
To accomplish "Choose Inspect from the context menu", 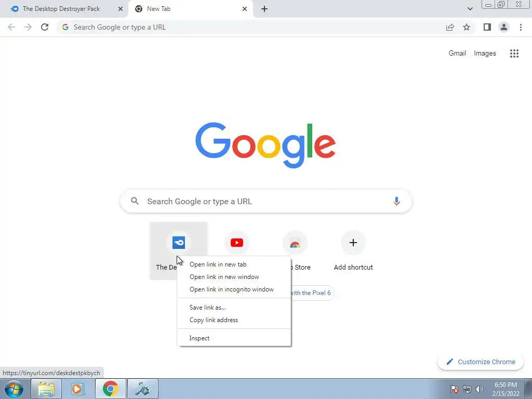I will pyautogui.click(x=234, y=338).
